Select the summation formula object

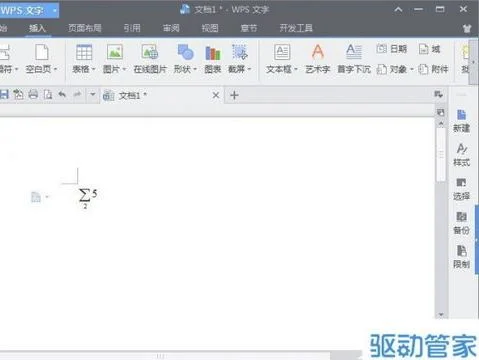(88, 198)
